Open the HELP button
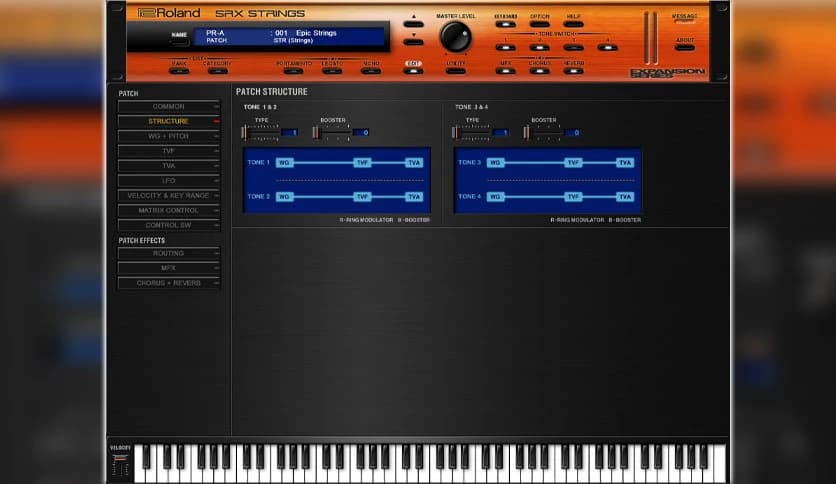Image resolution: width=836 pixels, height=484 pixels. (574, 24)
